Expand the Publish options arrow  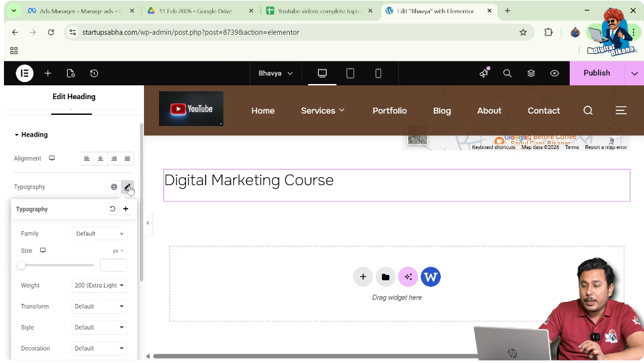pyautogui.click(x=634, y=74)
